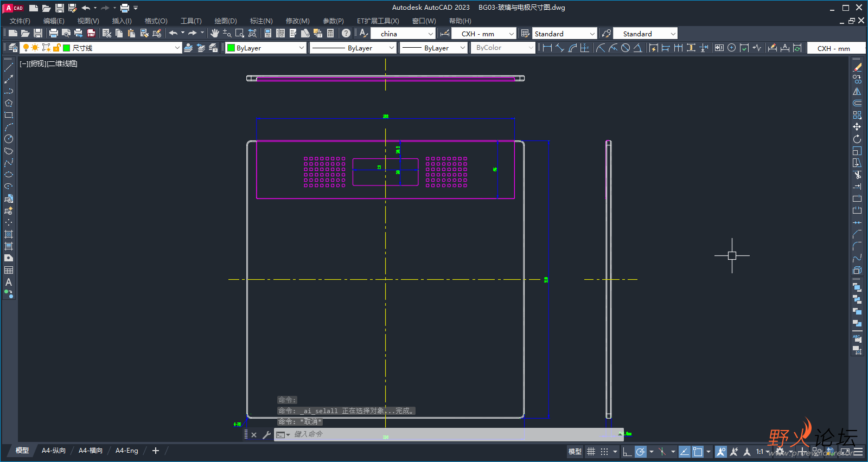Add a new layout with plus button
Image resolution: width=868 pixels, height=462 pixels.
tap(156, 451)
